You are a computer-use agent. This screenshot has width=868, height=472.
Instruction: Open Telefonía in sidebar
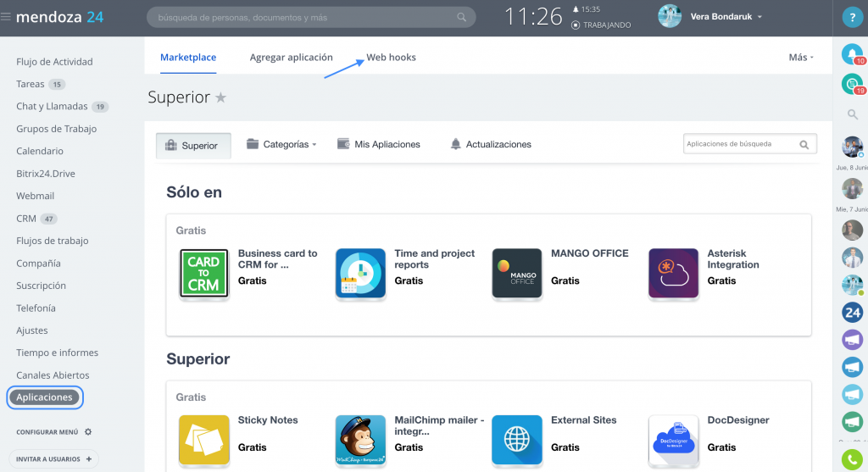pyautogui.click(x=36, y=308)
